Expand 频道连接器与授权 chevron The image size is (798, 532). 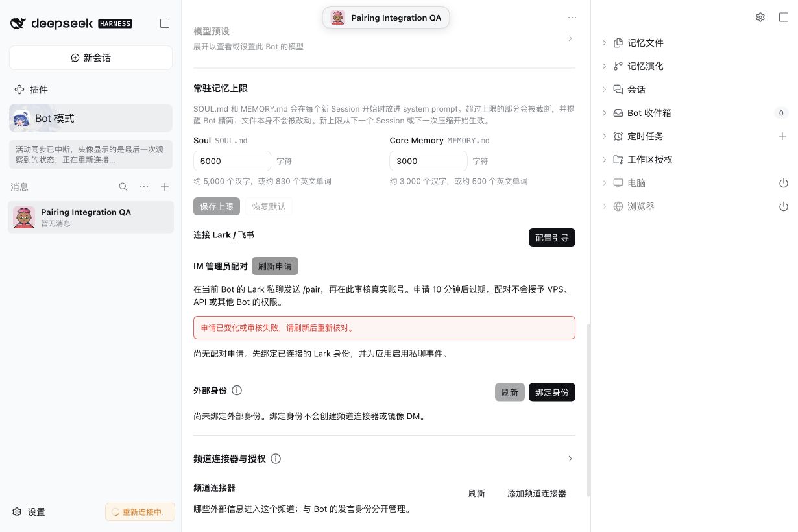pyautogui.click(x=570, y=459)
